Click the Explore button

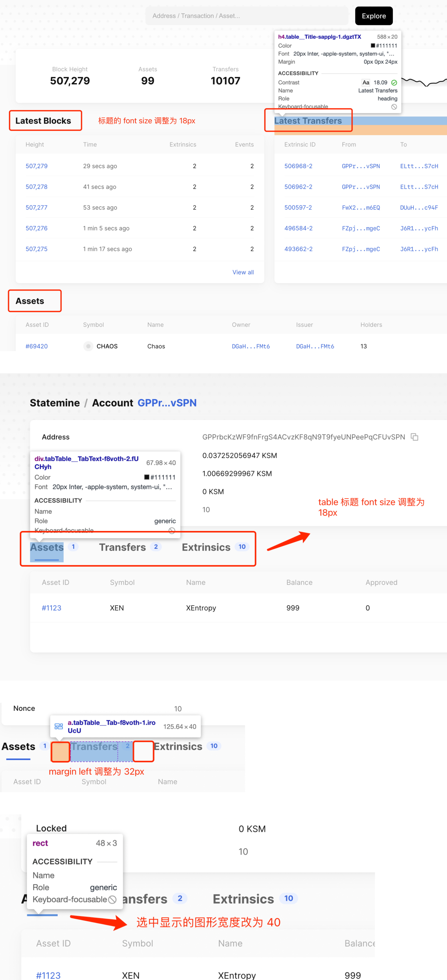pos(374,16)
